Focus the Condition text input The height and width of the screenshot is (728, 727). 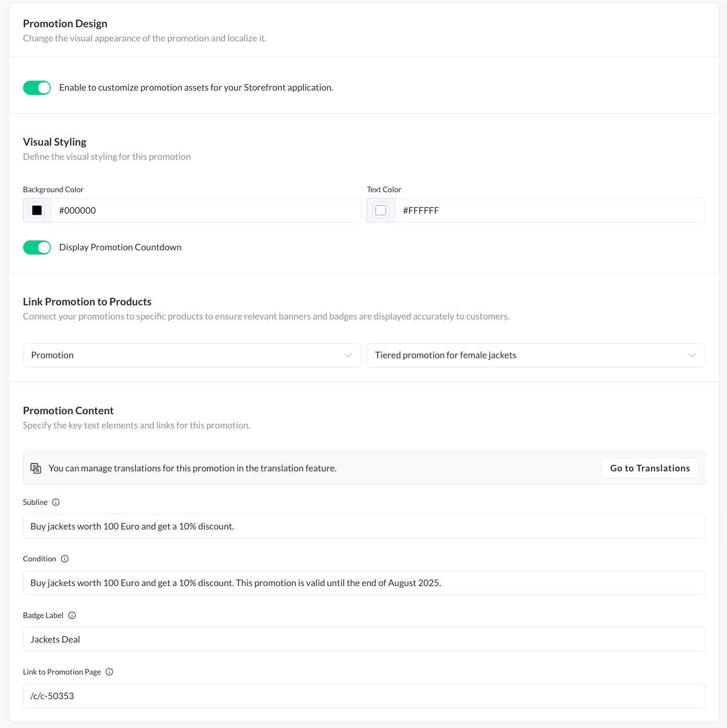tap(363, 583)
